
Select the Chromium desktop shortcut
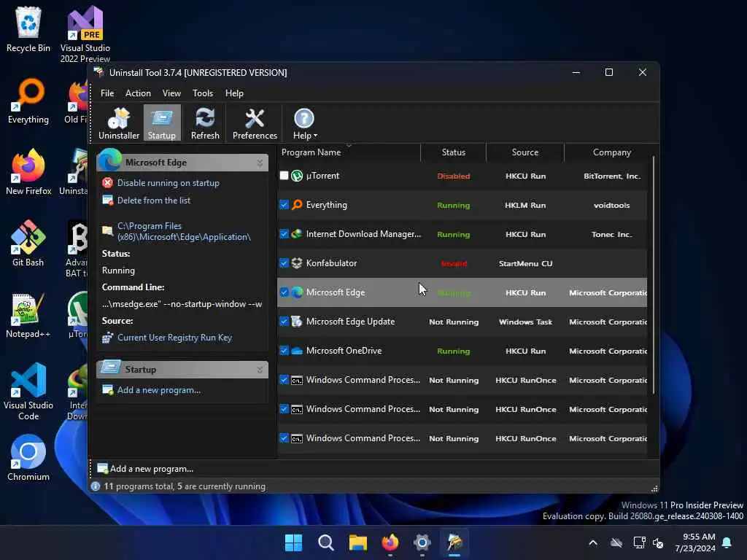coord(28,458)
